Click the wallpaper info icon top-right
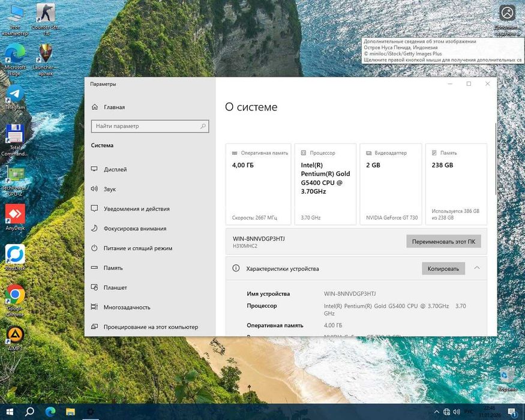This screenshot has width=525, height=420. click(x=507, y=13)
